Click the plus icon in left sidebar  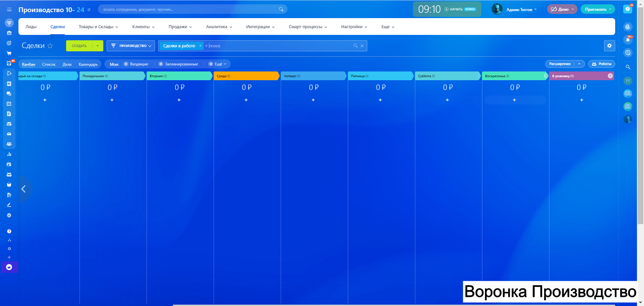click(9, 257)
